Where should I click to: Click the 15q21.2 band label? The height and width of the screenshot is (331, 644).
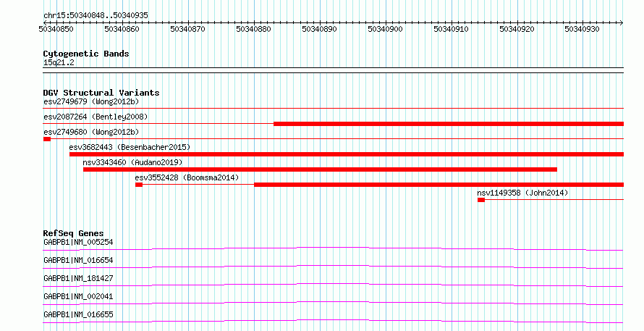(x=59, y=63)
